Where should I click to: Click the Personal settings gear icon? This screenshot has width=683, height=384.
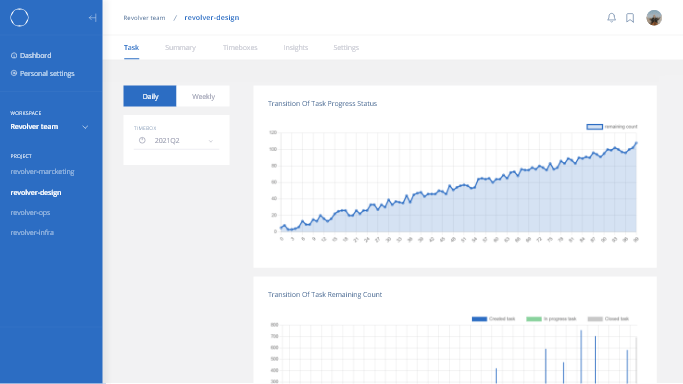(14, 73)
